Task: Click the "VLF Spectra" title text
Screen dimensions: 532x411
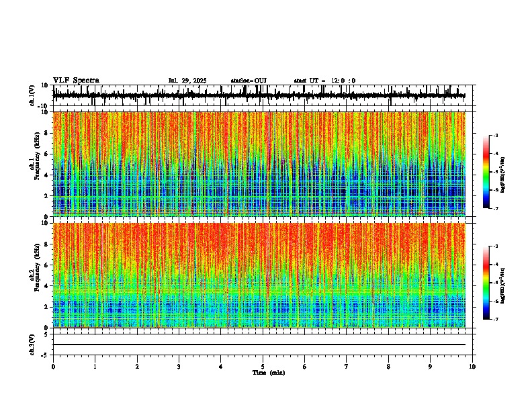Action: tap(77, 81)
